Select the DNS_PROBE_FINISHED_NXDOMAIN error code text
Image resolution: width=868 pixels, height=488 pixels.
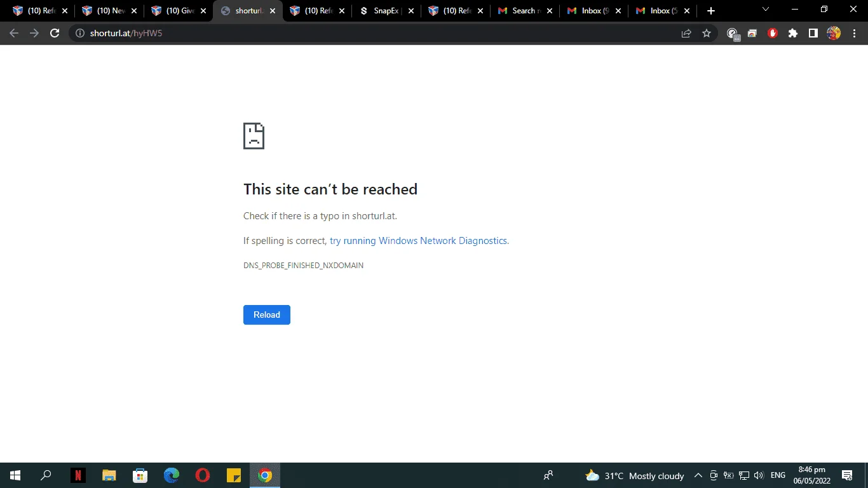tap(303, 265)
